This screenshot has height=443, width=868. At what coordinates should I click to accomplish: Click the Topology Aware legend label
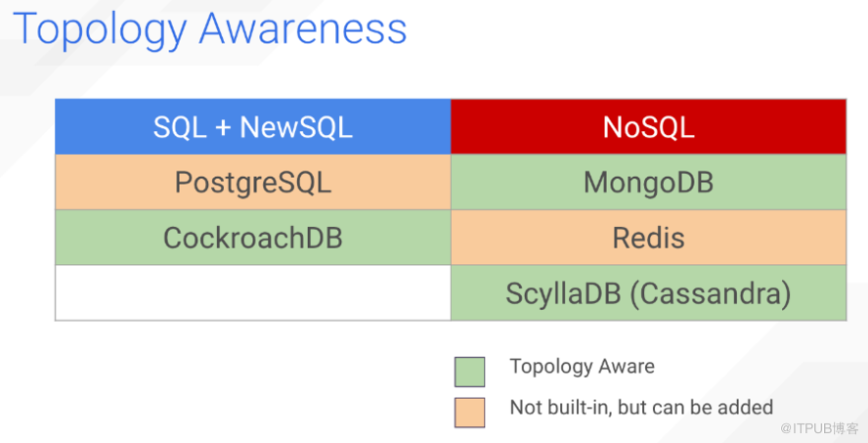[582, 367]
